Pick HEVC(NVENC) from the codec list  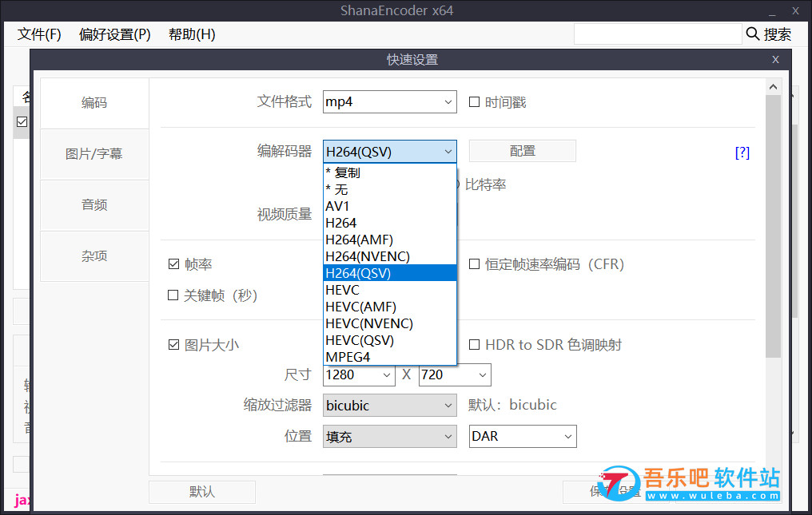point(389,323)
